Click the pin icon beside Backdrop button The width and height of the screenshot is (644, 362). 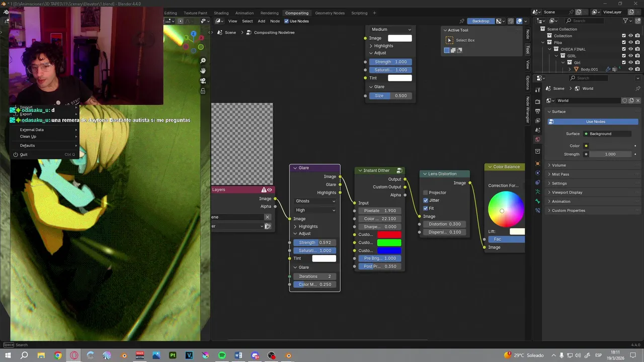(462, 21)
